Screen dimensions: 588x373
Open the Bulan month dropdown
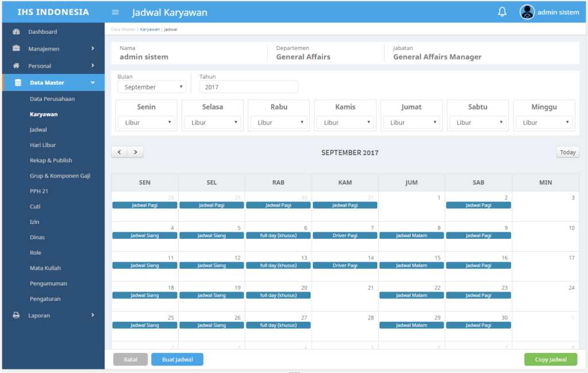152,86
